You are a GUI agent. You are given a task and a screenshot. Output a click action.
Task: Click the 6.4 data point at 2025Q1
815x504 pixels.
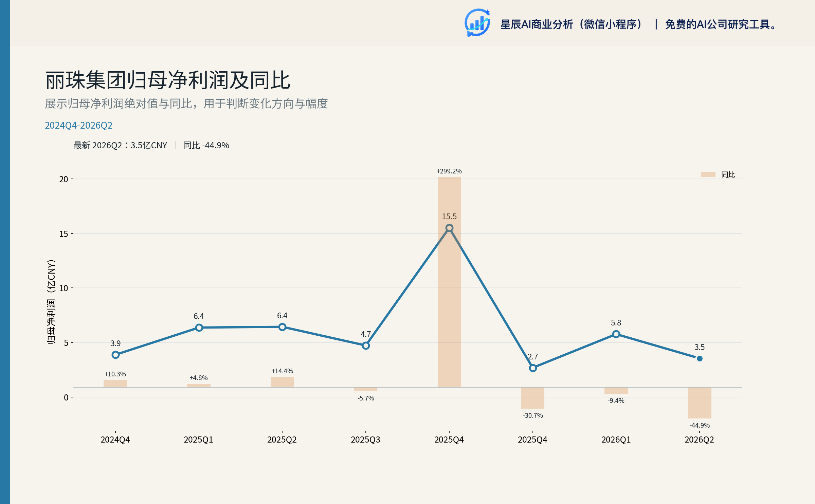[199, 328]
